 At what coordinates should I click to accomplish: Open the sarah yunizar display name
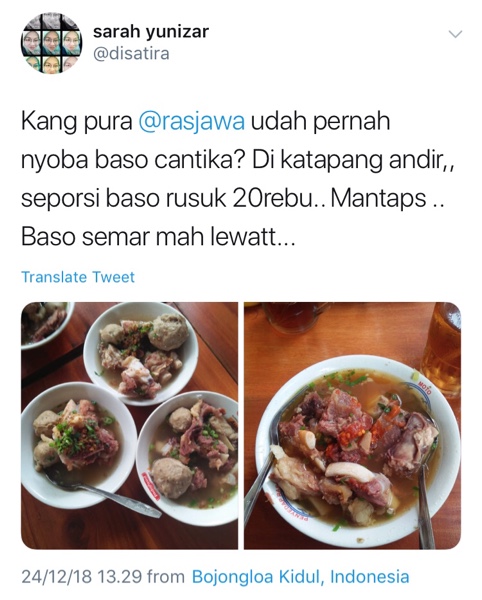(x=151, y=32)
